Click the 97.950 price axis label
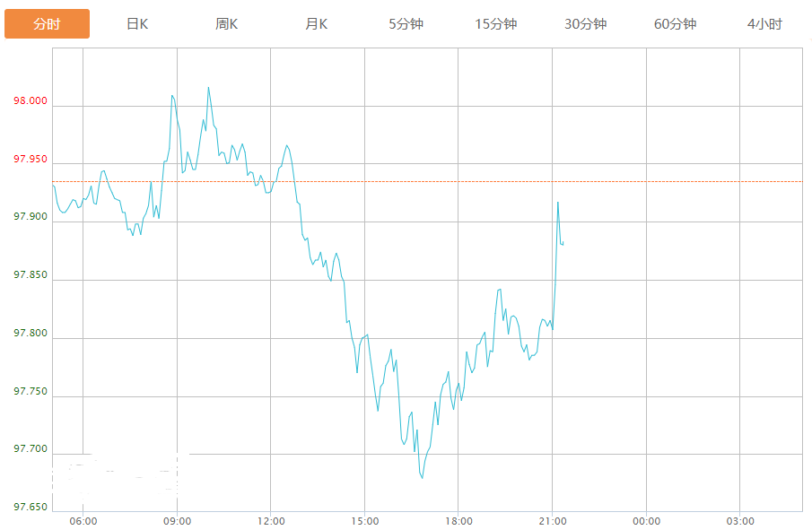The height and width of the screenshot is (530, 812). click(30, 160)
